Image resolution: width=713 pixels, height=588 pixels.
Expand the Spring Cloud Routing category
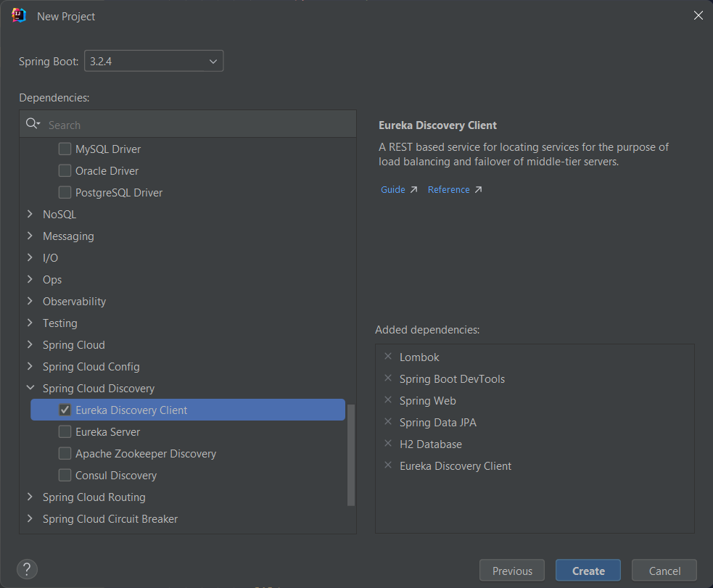(30, 497)
